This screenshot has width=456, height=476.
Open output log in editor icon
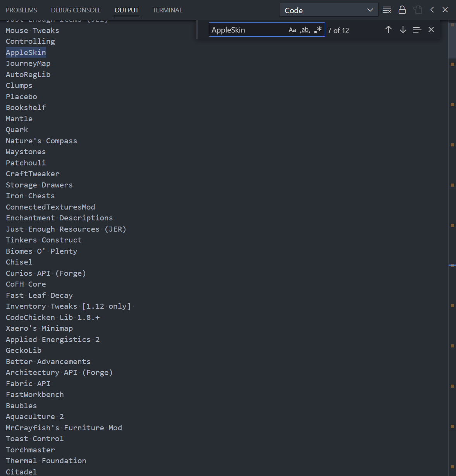tap(417, 10)
